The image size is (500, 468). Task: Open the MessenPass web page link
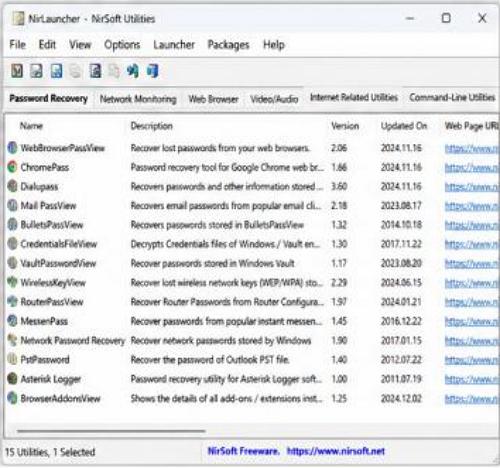tap(471, 321)
